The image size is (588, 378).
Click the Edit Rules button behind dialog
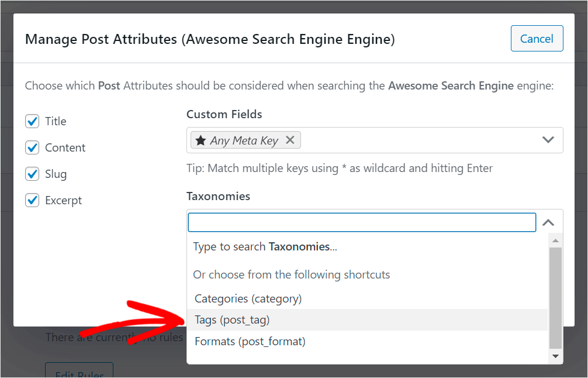pyautogui.click(x=79, y=370)
